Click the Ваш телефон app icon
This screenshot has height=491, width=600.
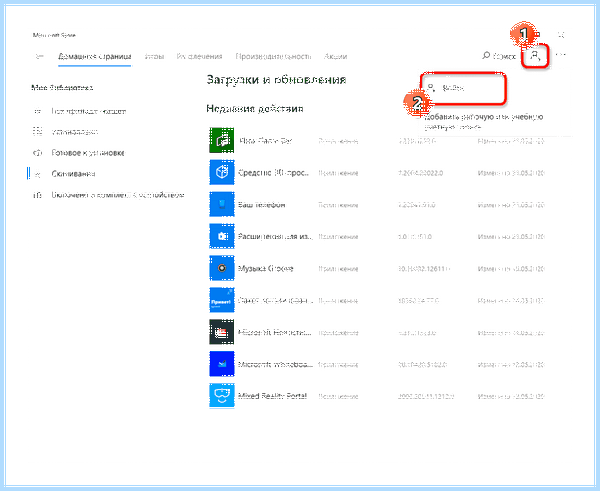(222, 204)
